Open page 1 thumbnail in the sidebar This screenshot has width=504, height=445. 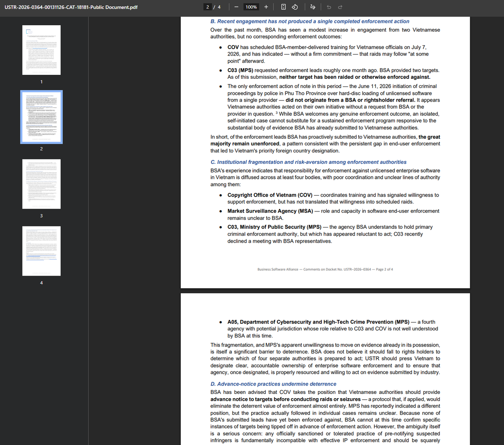click(x=41, y=50)
